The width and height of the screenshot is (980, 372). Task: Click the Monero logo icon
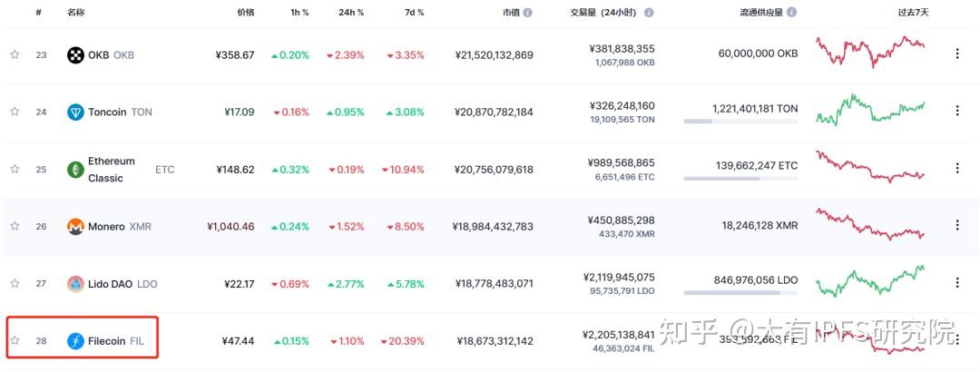pyautogui.click(x=75, y=227)
